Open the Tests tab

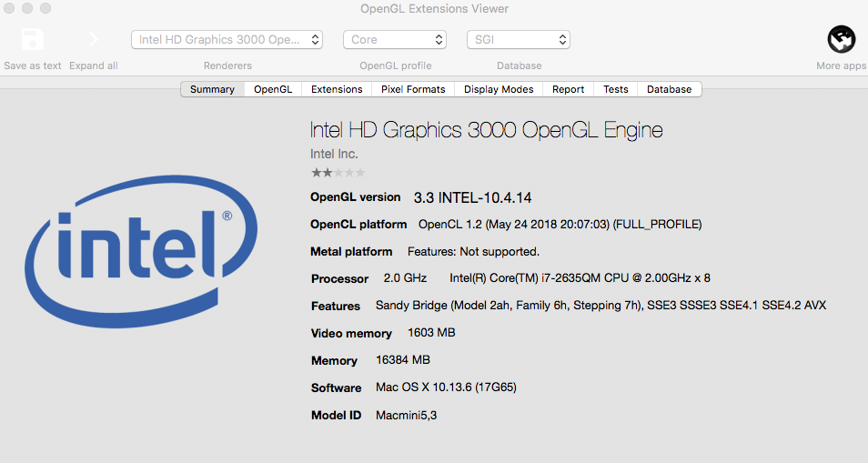click(616, 89)
